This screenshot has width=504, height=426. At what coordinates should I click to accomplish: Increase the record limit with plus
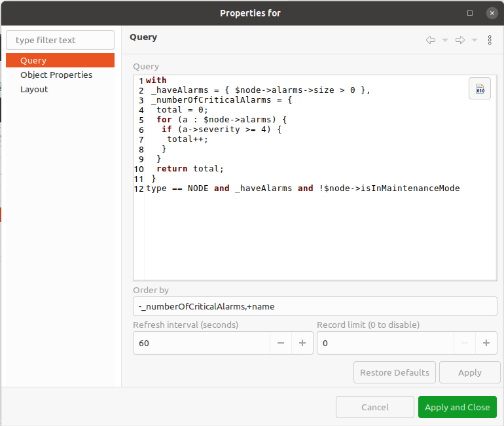(x=486, y=343)
